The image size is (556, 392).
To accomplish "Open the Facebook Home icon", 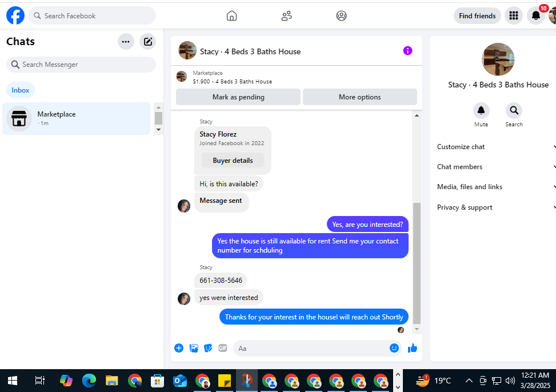I will pos(231,15).
